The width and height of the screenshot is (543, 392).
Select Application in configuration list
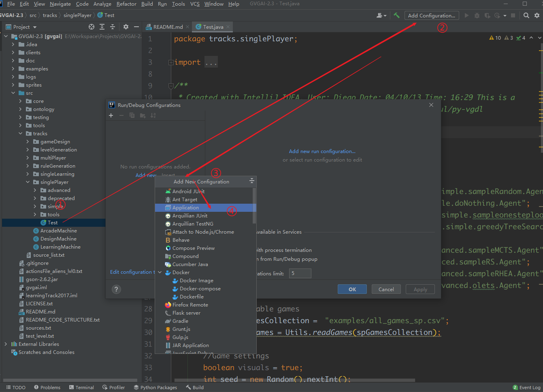coord(205,208)
